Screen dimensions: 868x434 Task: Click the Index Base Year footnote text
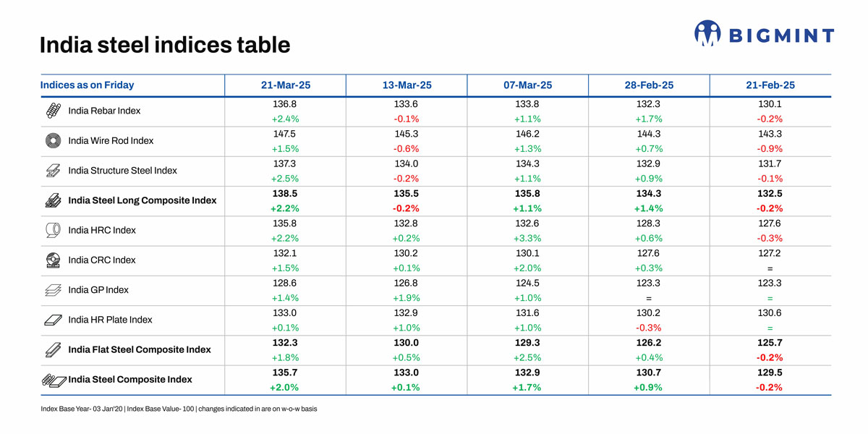coord(179,409)
